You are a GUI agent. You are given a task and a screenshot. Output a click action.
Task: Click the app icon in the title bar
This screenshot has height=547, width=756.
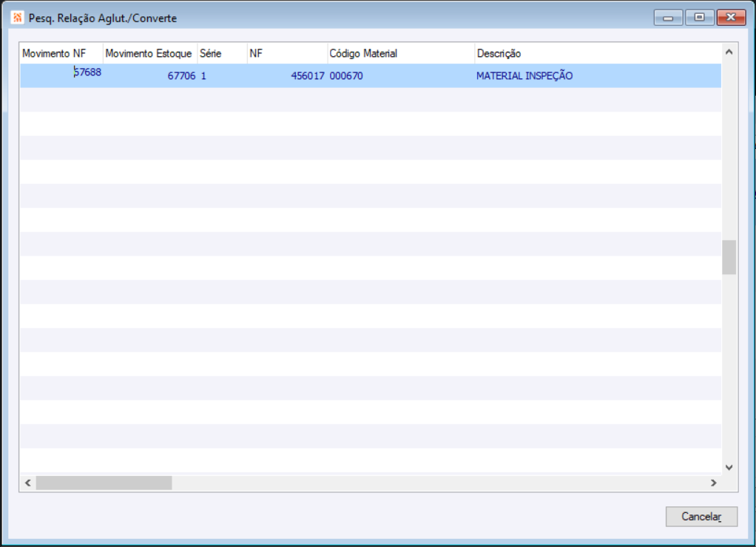tap(17, 18)
